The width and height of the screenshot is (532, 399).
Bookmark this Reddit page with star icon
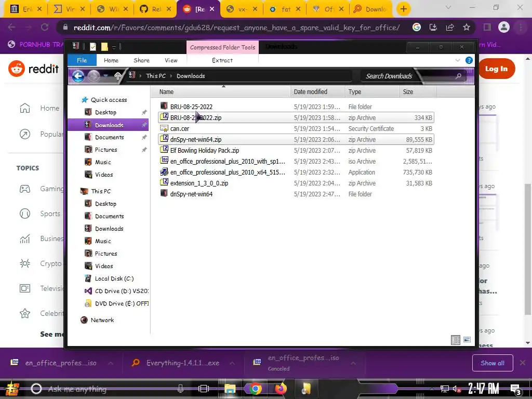467,27
